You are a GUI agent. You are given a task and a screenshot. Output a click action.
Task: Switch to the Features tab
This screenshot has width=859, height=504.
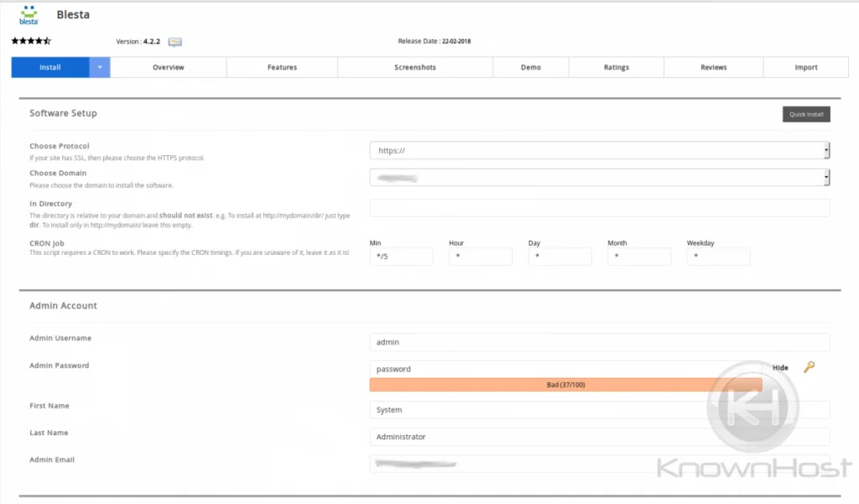pos(282,67)
